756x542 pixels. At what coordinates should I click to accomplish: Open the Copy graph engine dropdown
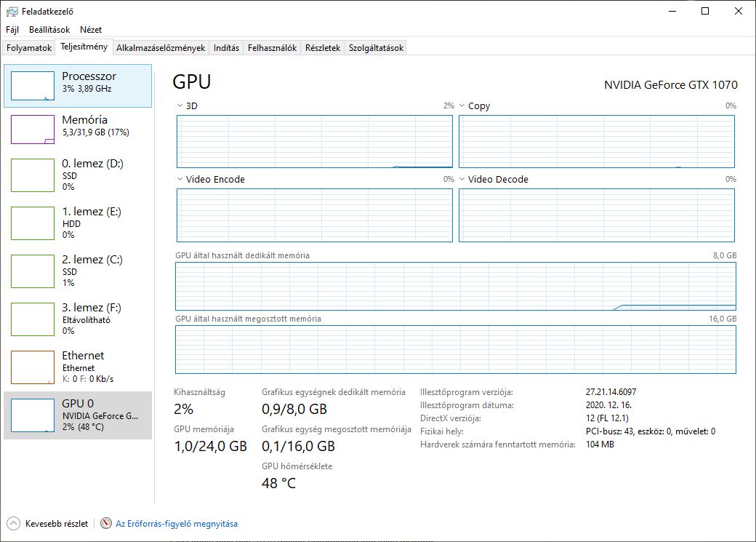pyautogui.click(x=462, y=106)
